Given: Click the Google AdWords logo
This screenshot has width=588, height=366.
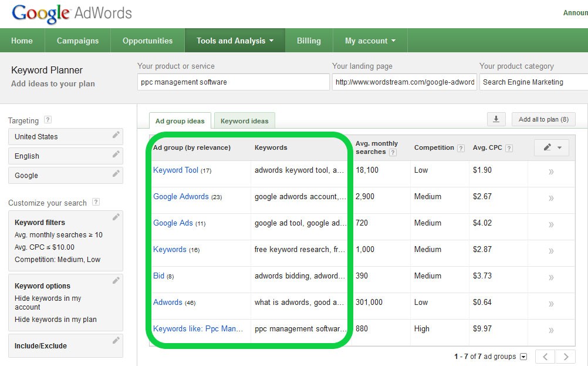Looking at the screenshot, I should 72,13.
